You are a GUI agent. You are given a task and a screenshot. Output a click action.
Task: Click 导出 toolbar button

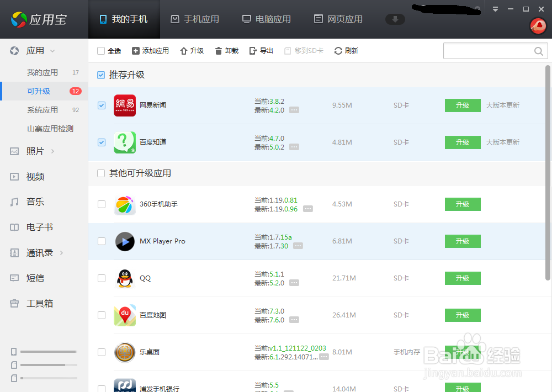pos(261,51)
